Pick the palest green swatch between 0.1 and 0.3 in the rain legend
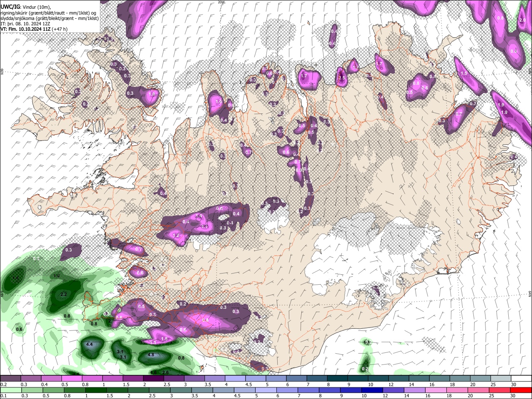 pyautogui.click(x=10, y=390)
